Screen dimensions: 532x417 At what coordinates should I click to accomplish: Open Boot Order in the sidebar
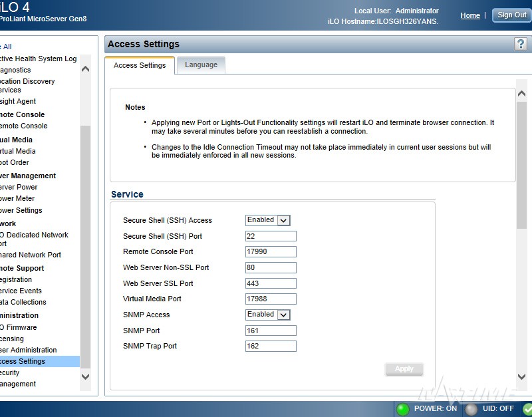pyautogui.click(x=14, y=162)
